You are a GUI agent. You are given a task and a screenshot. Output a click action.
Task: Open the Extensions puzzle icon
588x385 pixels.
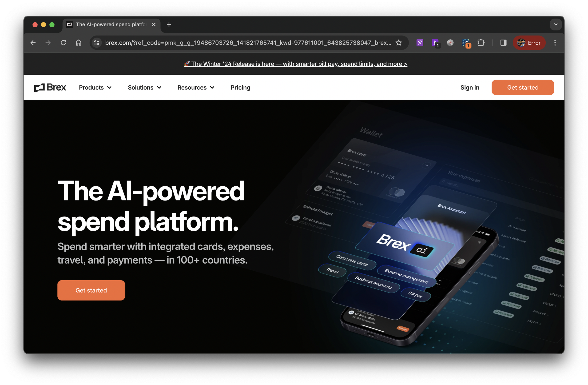coord(481,43)
